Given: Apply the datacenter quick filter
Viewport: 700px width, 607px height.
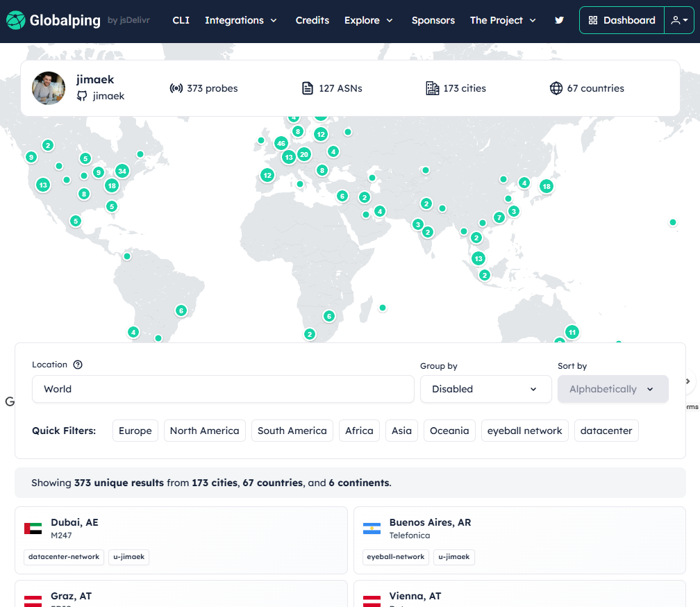Looking at the screenshot, I should pos(606,431).
